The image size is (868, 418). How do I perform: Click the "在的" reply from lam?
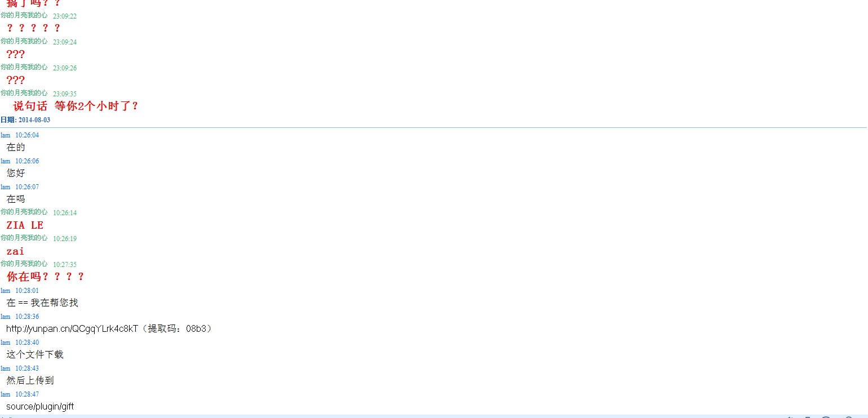point(16,147)
